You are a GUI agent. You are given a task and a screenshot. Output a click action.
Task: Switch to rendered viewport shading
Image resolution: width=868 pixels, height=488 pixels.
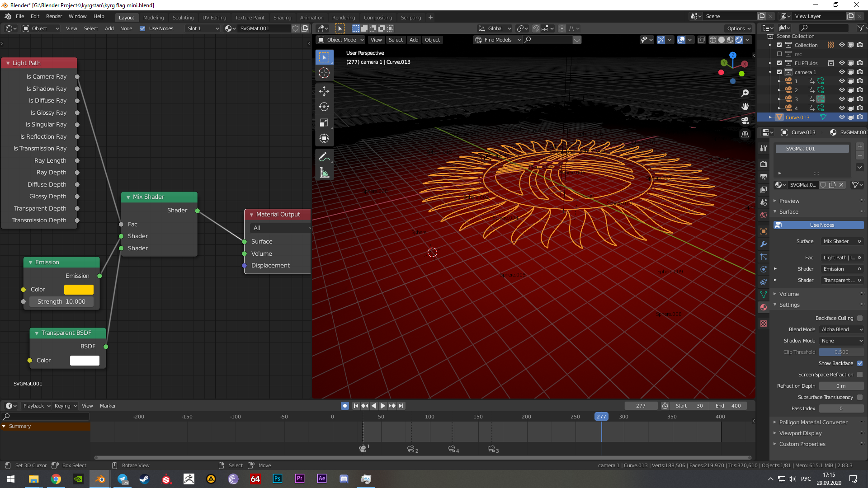pyautogui.click(x=739, y=40)
